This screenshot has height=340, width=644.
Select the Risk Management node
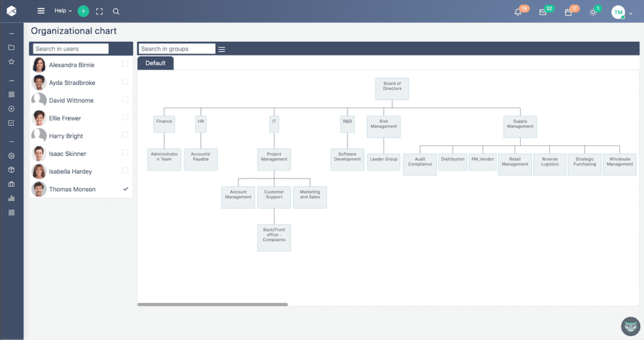pyautogui.click(x=384, y=127)
